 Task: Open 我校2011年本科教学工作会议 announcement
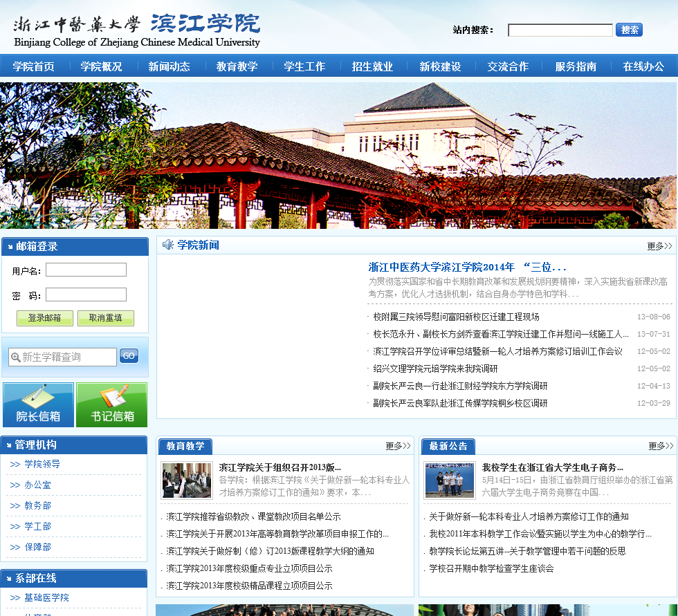click(x=540, y=534)
